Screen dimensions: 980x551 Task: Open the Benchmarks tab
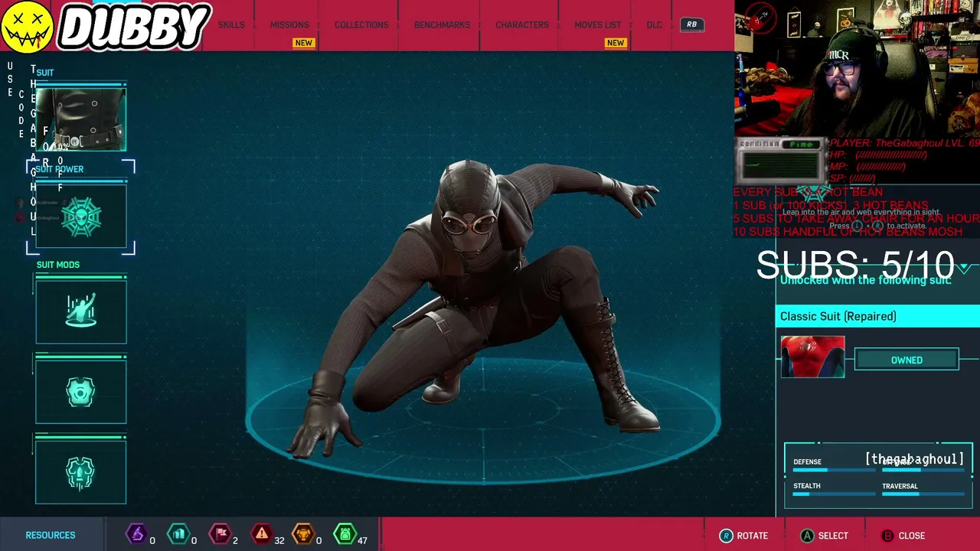pos(442,24)
